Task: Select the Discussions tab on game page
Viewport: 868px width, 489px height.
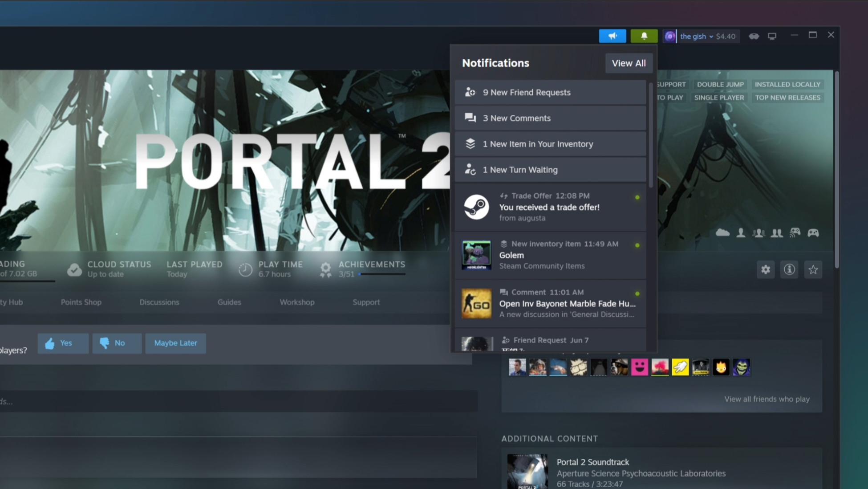Action: tap(159, 302)
